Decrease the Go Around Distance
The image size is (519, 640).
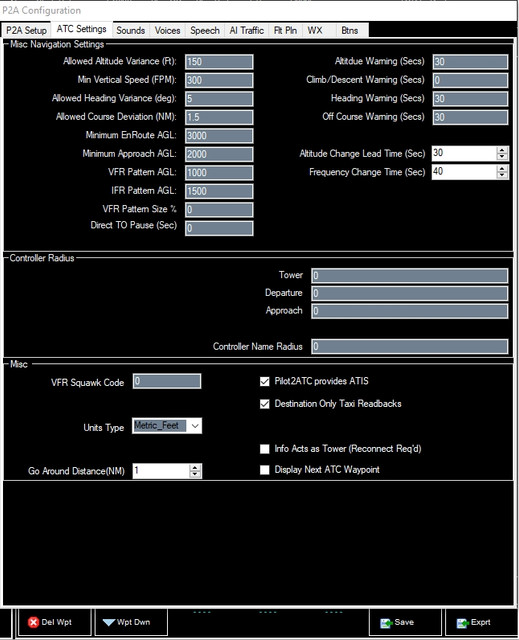195,474
